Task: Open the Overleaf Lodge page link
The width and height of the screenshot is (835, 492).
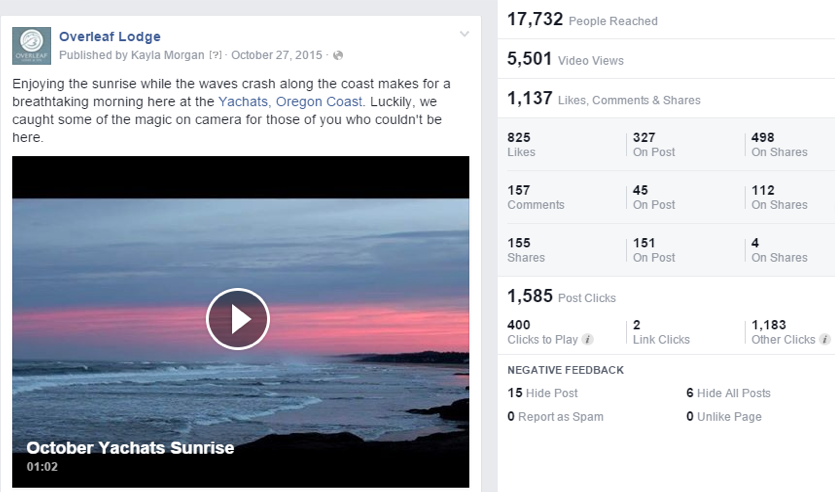Action: 110,37
